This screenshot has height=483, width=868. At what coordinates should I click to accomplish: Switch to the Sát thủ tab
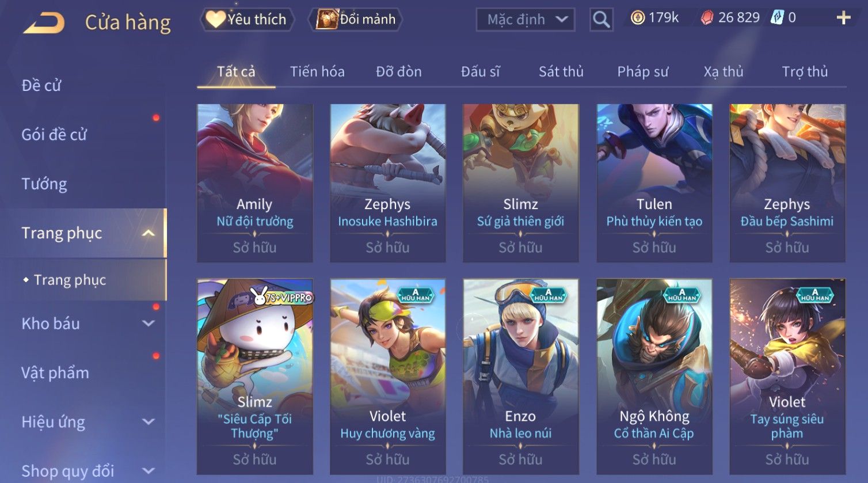561,71
